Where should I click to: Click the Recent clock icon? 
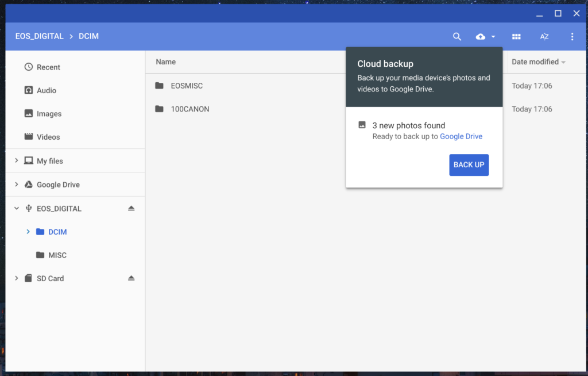point(29,67)
